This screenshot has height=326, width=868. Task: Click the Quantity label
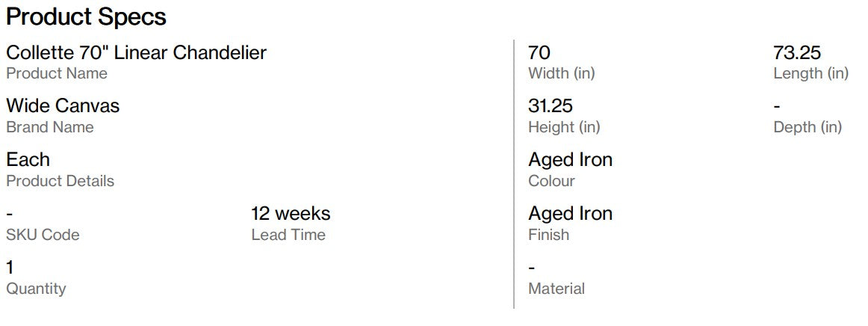coord(36,289)
